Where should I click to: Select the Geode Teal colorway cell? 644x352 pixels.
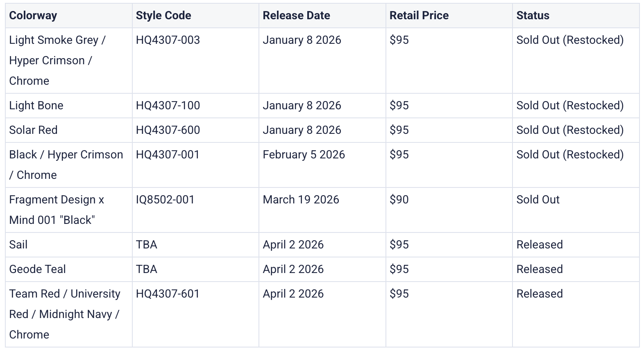coord(38,269)
